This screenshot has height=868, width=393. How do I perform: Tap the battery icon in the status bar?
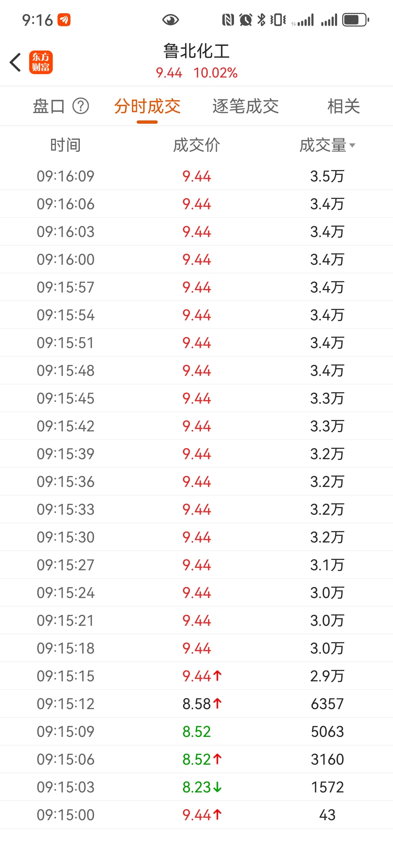tap(356, 20)
